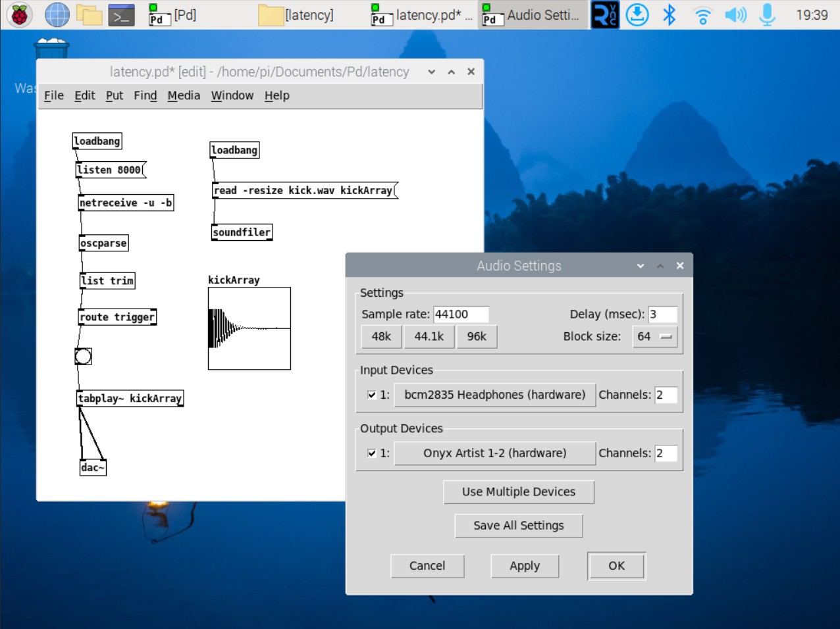Toggle input device 1 checkbox
This screenshot has width=840, height=629.
point(372,395)
